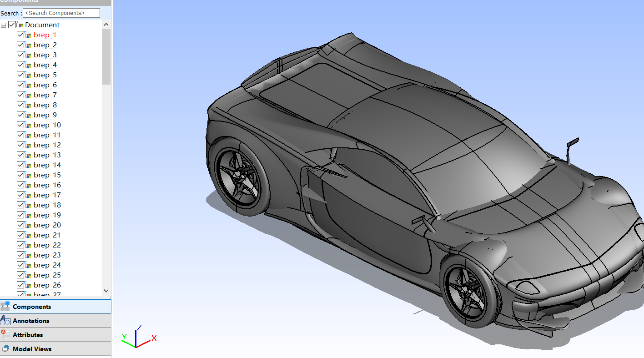Image resolution: width=644 pixels, height=358 pixels.
Task: Toggle the checkbox next to brep_24
Action: [x=20, y=265]
